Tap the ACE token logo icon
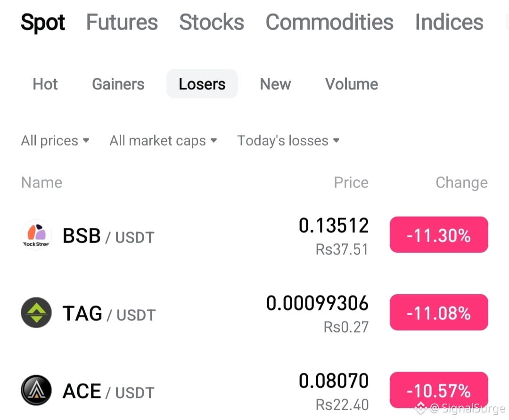 point(36,390)
